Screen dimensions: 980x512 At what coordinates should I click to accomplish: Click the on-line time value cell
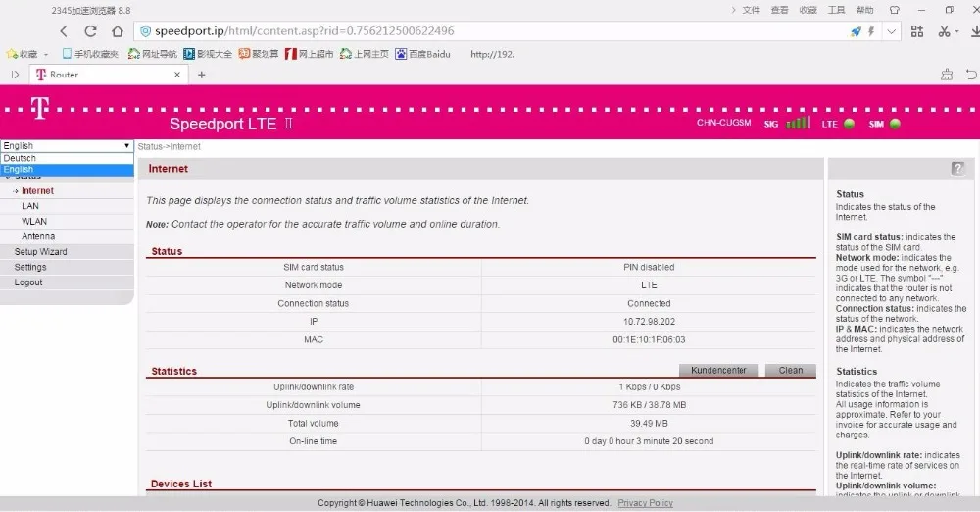649,441
